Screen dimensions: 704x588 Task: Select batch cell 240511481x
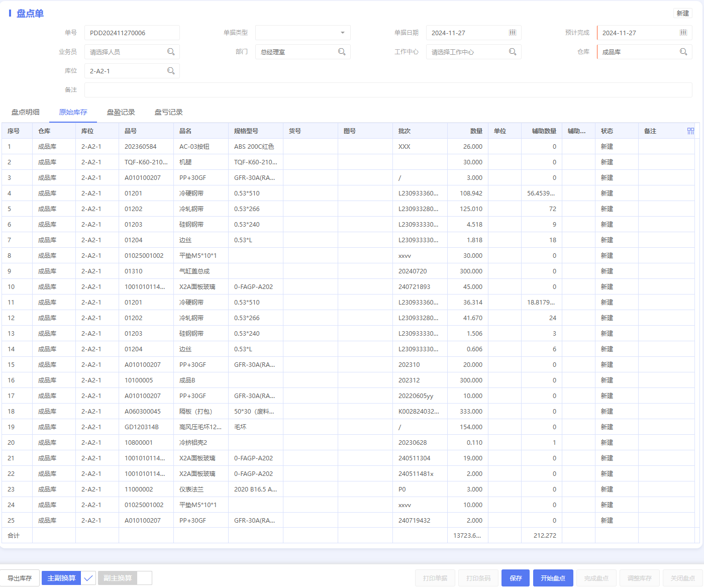pyautogui.click(x=420, y=474)
